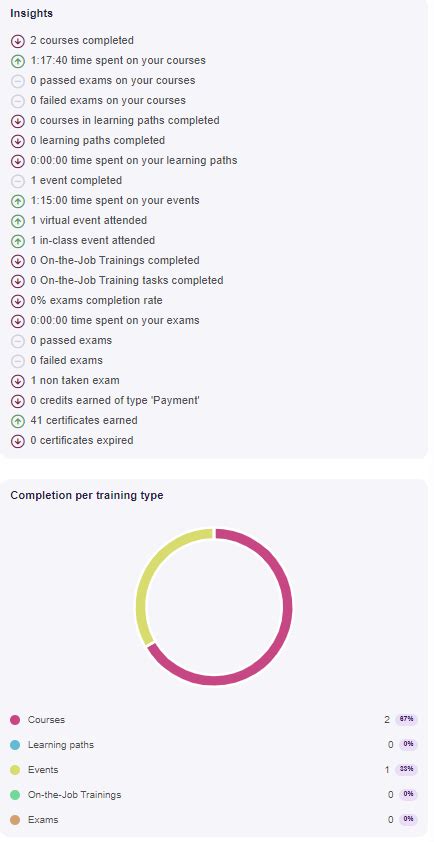Click the down arrow beside 1 non taken exam

pyautogui.click(x=18, y=381)
